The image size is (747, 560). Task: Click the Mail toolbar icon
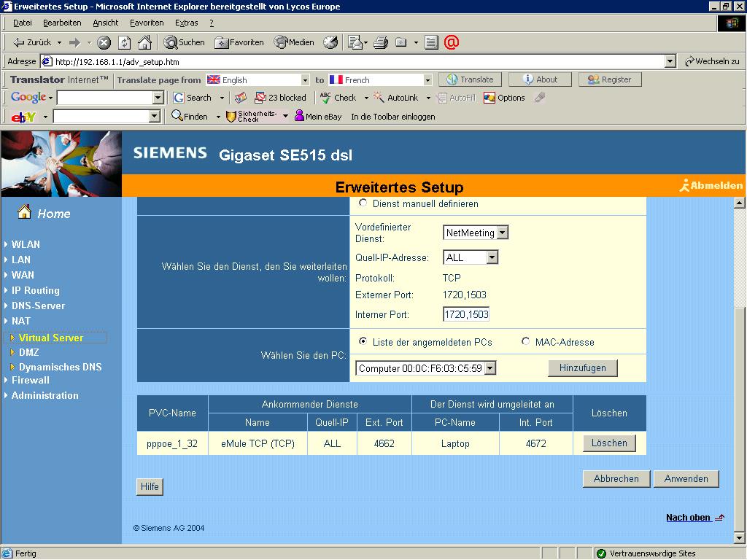point(355,43)
